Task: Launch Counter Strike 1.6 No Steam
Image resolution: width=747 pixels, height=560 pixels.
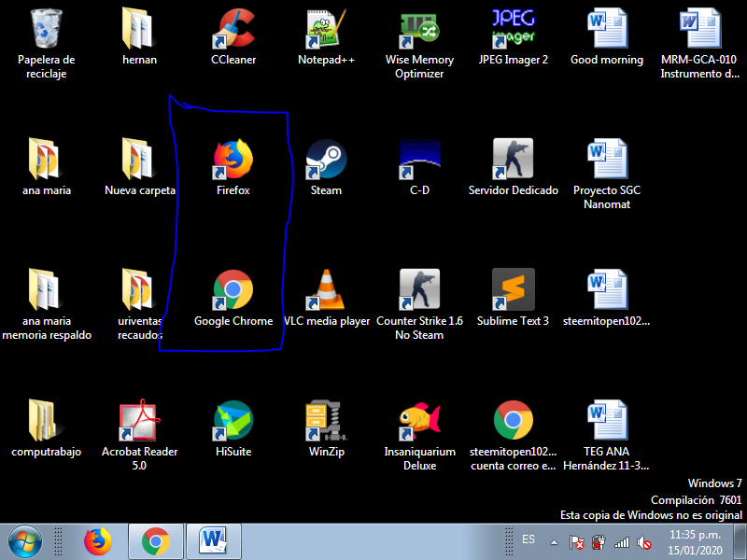Action: [x=419, y=290]
